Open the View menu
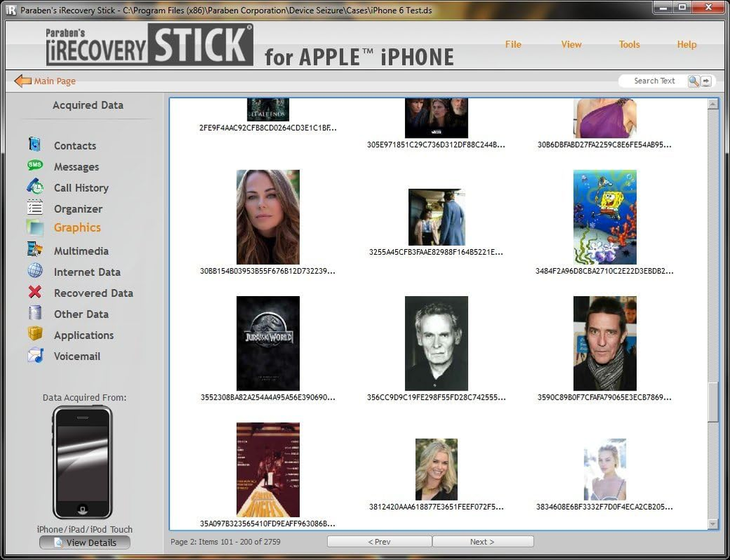730x560 pixels. (x=571, y=44)
